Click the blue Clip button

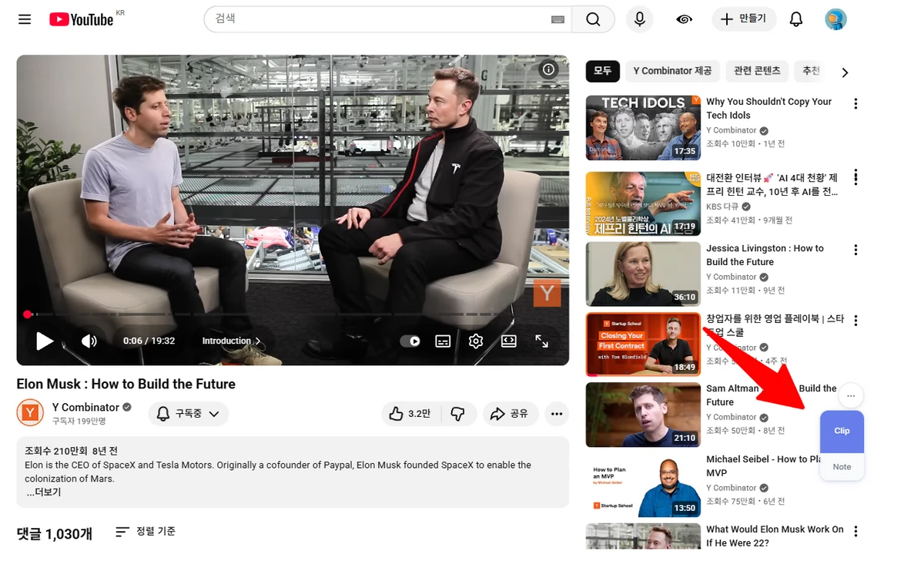pos(842,431)
